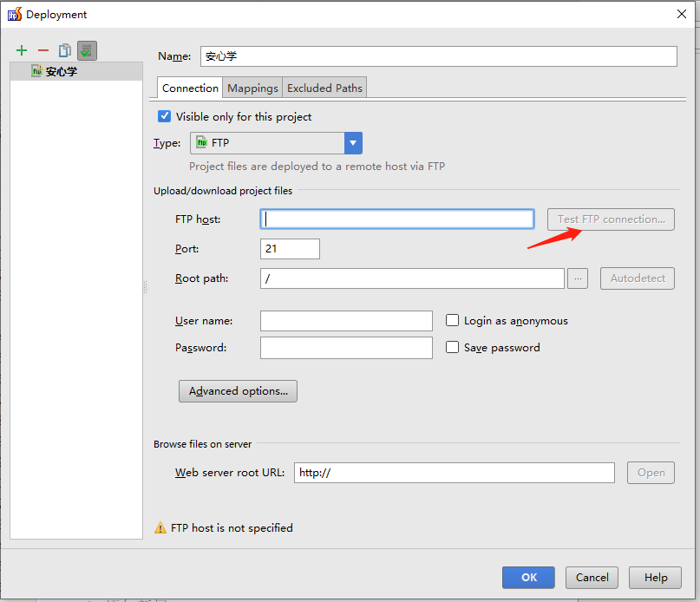Add a new deployment server with plus icon

pyautogui.click(x=22, y=50)
